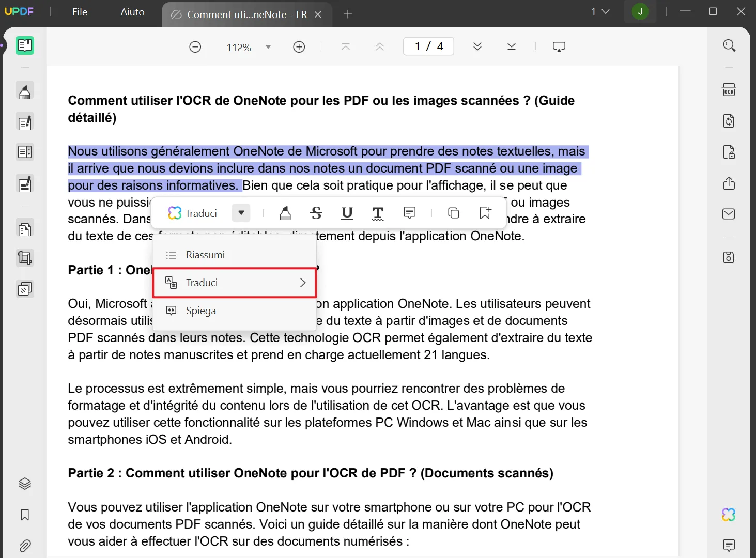Zoom in with the plus button
The width and height of the screenshot is (756, 558).
[299, 47]
